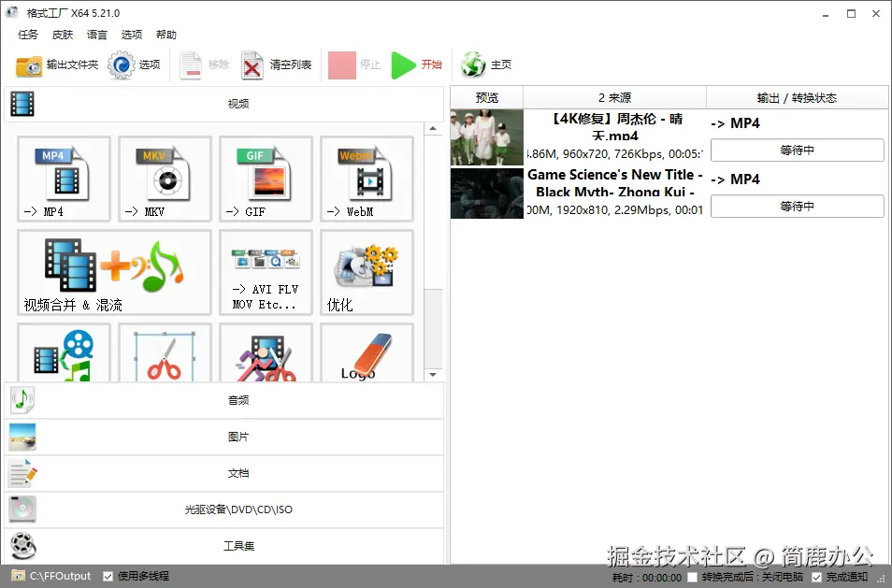Open the 选项 menu in menu bar
Image resolution: width=892 pixels, height=588 pixels.
132,35
